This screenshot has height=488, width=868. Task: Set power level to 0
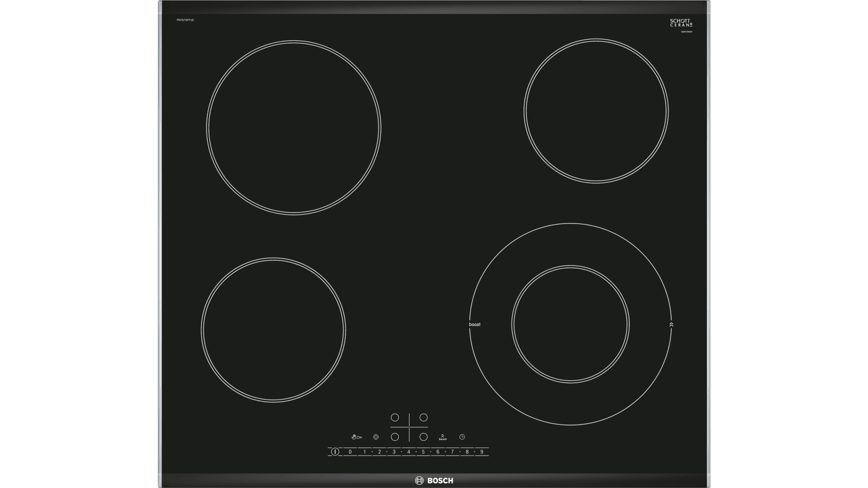pos(350,452)
